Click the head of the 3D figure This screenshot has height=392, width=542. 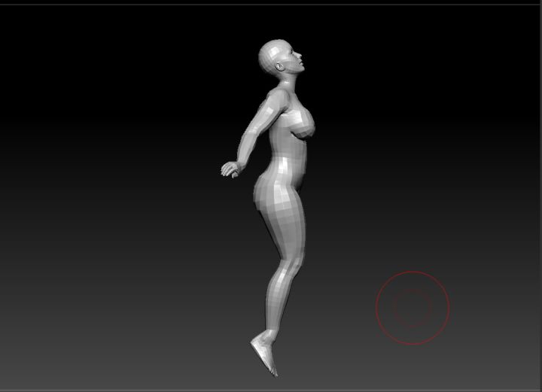280,57
